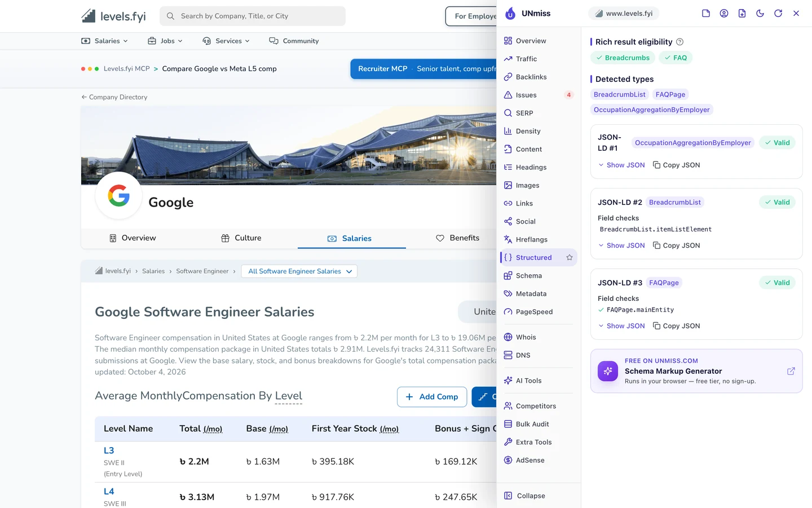Copy JSON for JSON-LD #1

tap(676, 165)
